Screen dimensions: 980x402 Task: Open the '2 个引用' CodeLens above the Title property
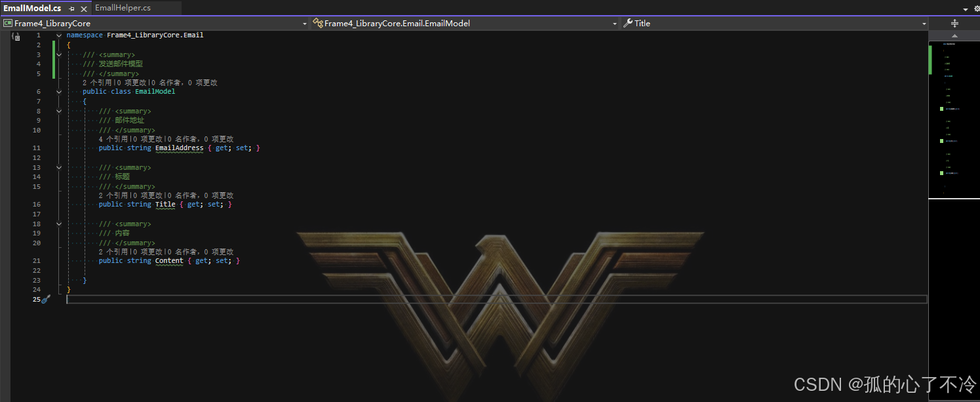coord(113,196)
